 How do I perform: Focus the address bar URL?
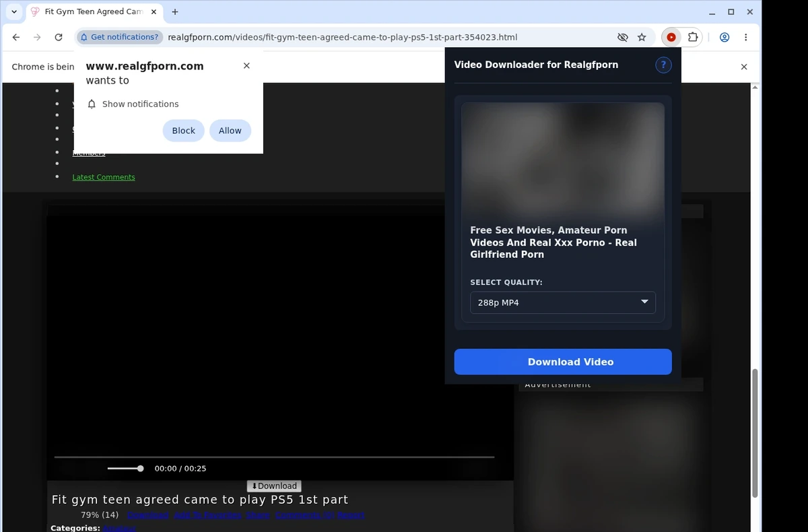pos(342,37)
